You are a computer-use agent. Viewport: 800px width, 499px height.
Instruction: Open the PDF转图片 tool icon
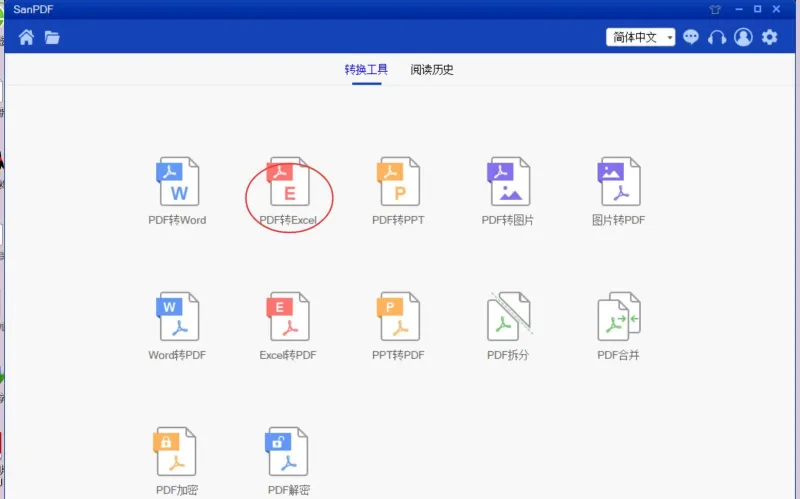509,181
